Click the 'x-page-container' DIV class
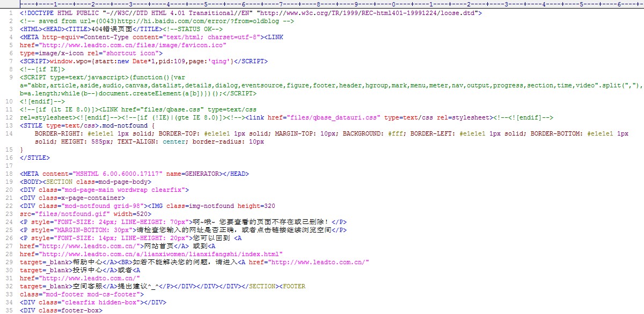This screenshot has height=314, width=644. click(x=92, y=198)
